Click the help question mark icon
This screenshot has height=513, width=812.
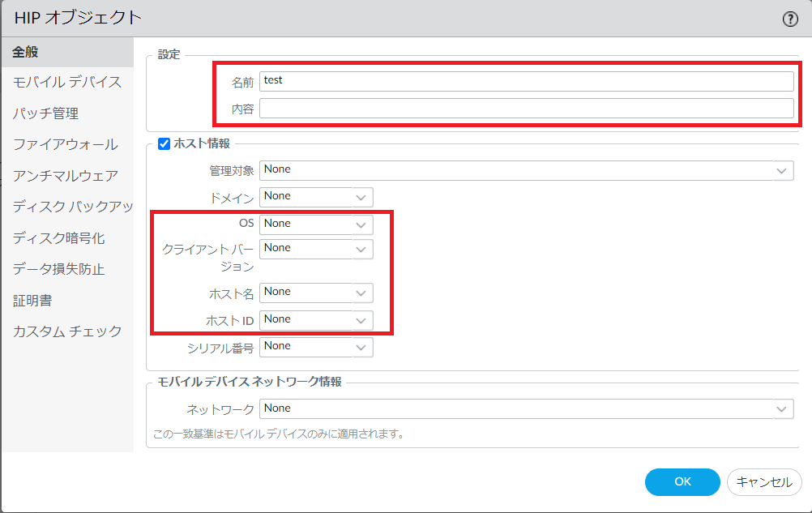coord(790,19)
